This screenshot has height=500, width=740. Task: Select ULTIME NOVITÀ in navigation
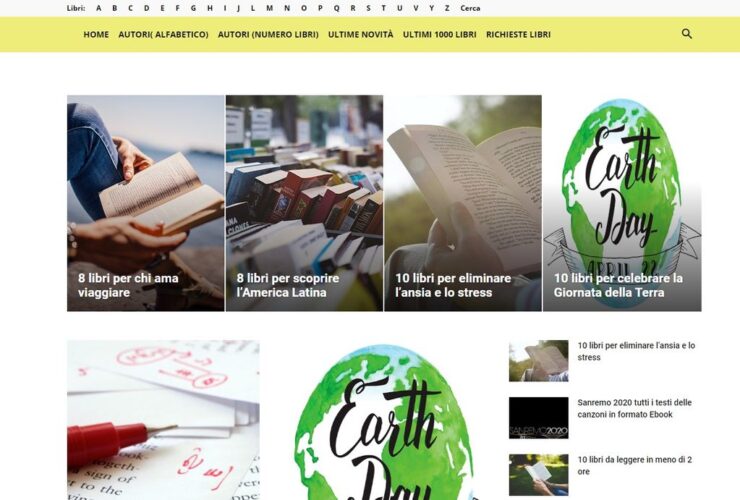(361, 34)
